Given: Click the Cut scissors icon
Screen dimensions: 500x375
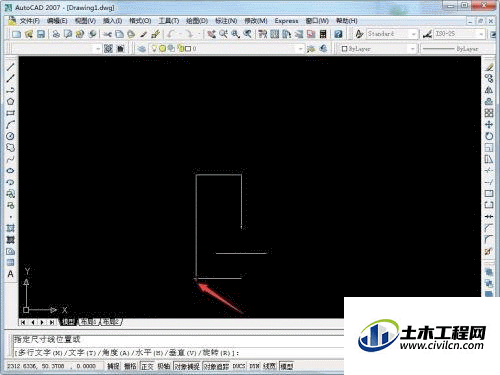Looking at the screenshot, I should (107, 34).
